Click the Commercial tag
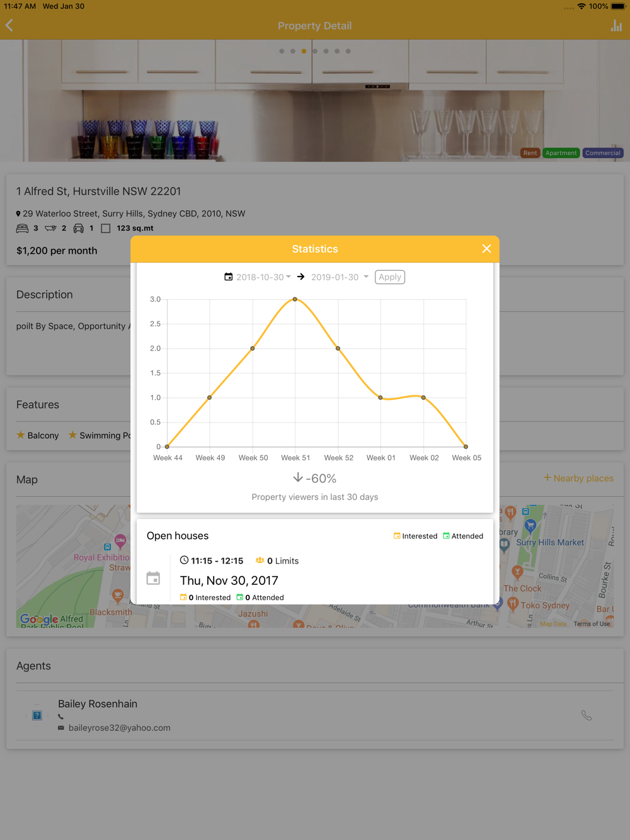The width and height of the screenshot is (630, 840). [603, 153]
